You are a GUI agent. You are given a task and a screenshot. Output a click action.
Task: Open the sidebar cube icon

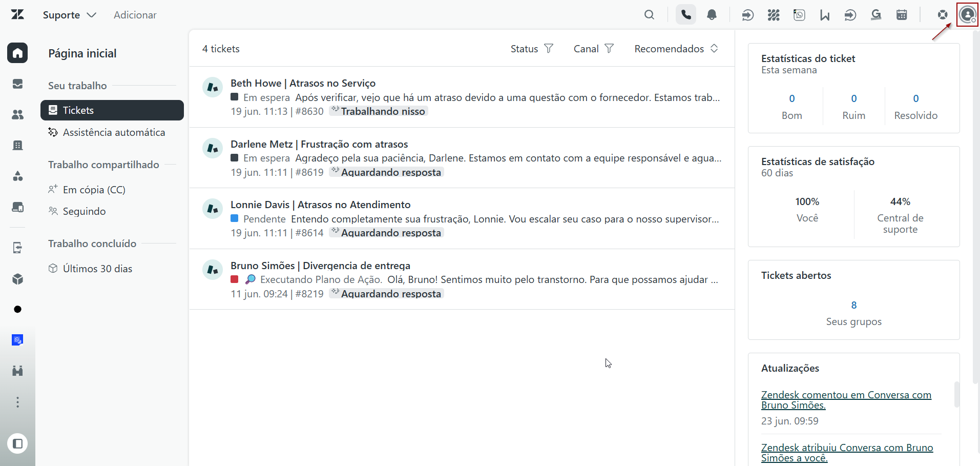17,279
